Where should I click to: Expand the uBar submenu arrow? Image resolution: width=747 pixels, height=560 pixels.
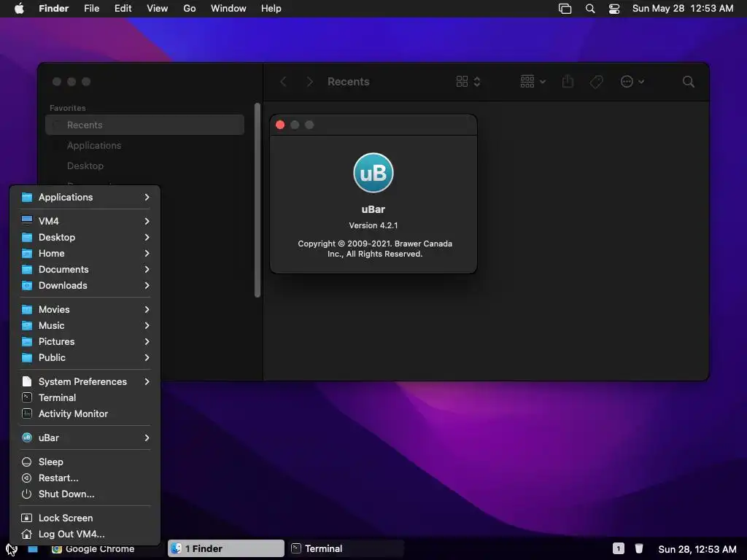pos(147,437)
